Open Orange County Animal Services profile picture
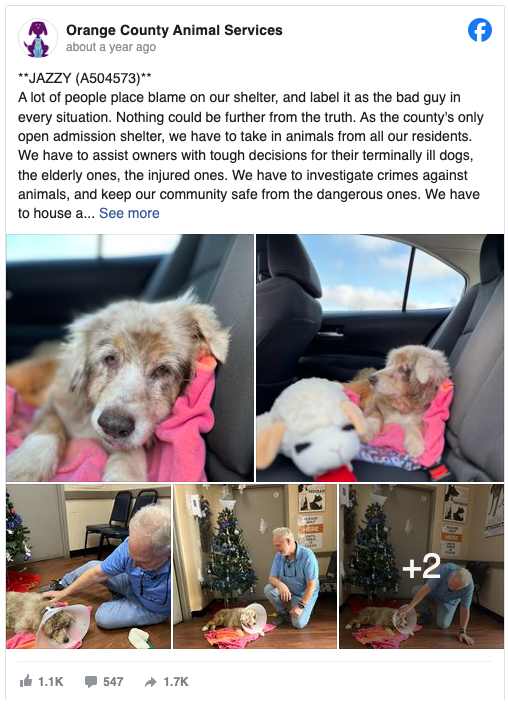 click(38, 38)
